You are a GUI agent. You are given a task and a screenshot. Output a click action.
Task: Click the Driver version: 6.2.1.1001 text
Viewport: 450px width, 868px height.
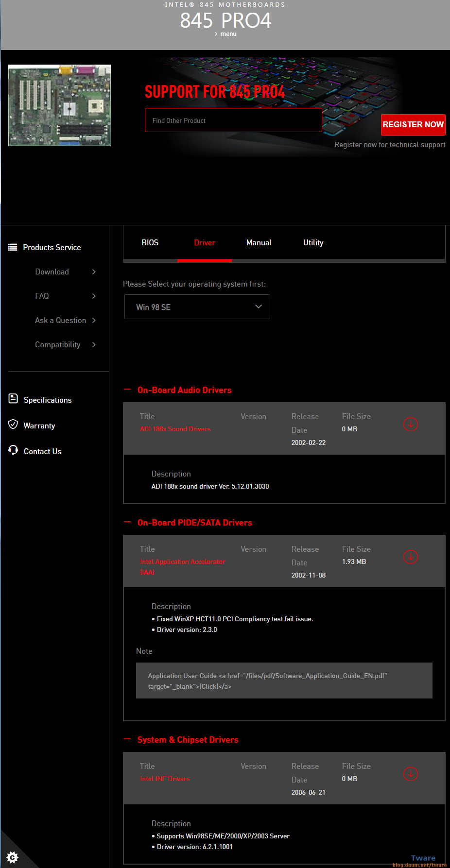tap(195, 847)
